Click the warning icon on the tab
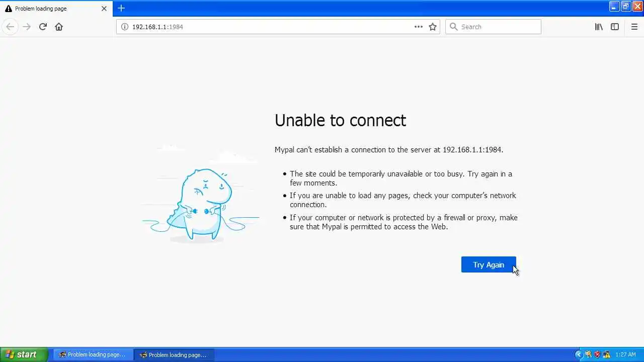The width and height of the screenshot is (644, 362). point(9,9)
